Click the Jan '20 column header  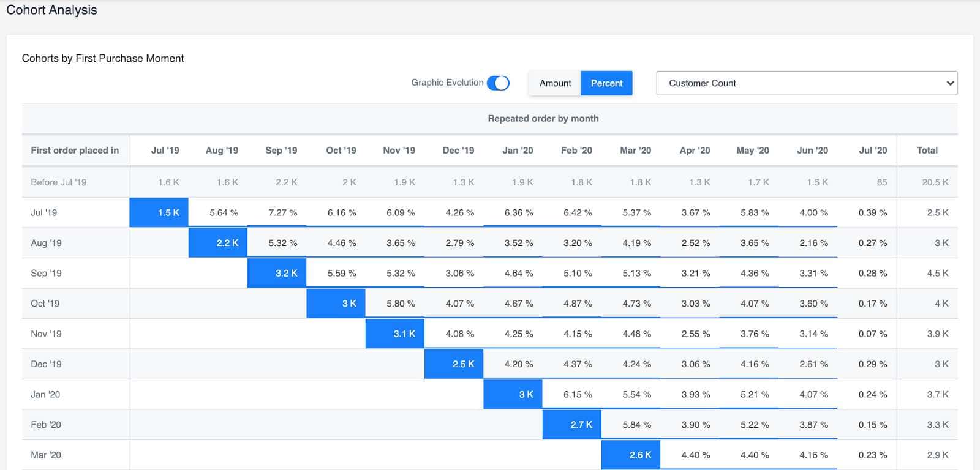pos(518,151)
